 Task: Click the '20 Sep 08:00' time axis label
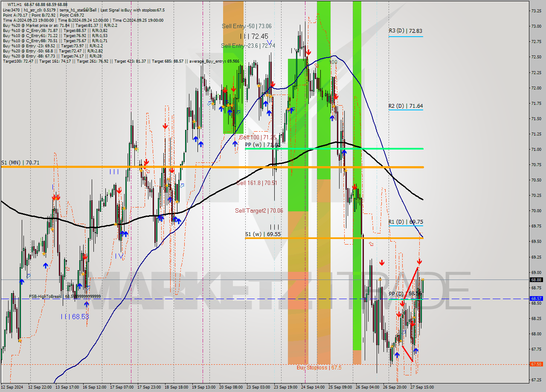point(230,387)
